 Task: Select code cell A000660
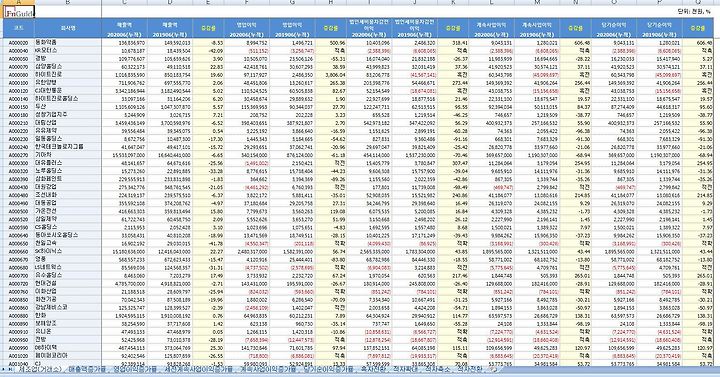[18, 251]
